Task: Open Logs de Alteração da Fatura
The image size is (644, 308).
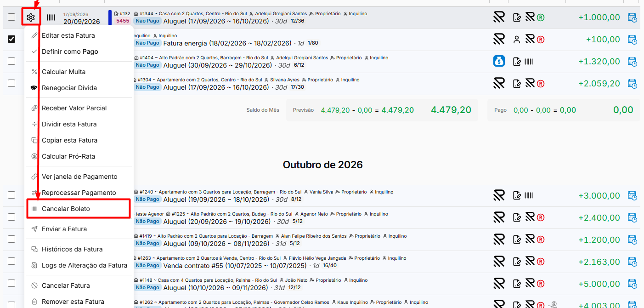Action: point(79,265)
